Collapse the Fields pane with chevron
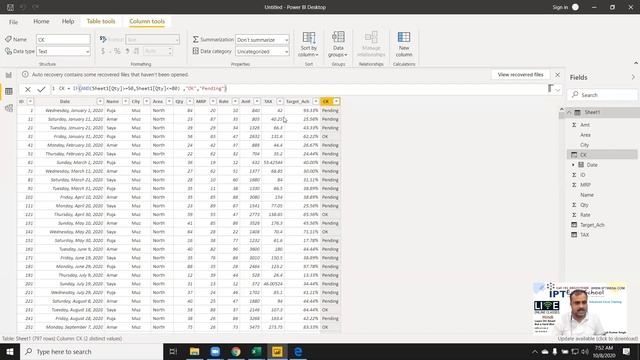The height and width of the screenshot is (360, 640). point(633,77)
